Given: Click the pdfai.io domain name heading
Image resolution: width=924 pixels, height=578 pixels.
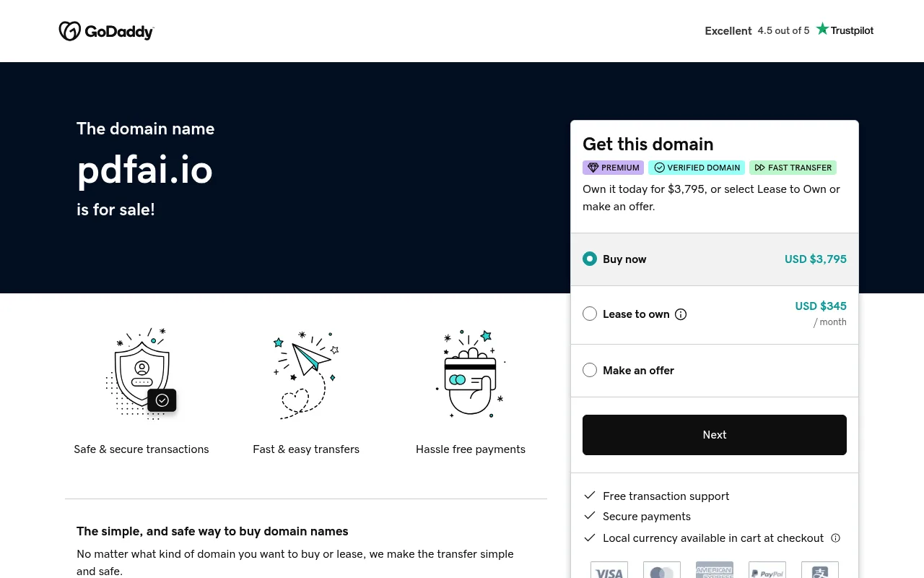Looking at the screenshot, I should 144,170.
